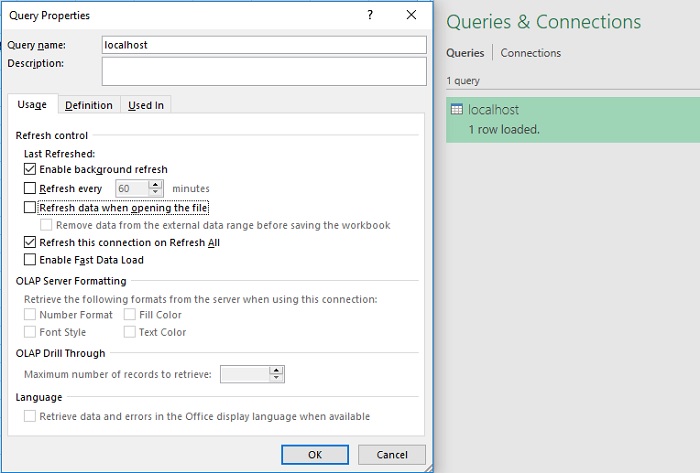
Task: Toggle Enable background refresh checkbox
Action: (x=29, y=170)
